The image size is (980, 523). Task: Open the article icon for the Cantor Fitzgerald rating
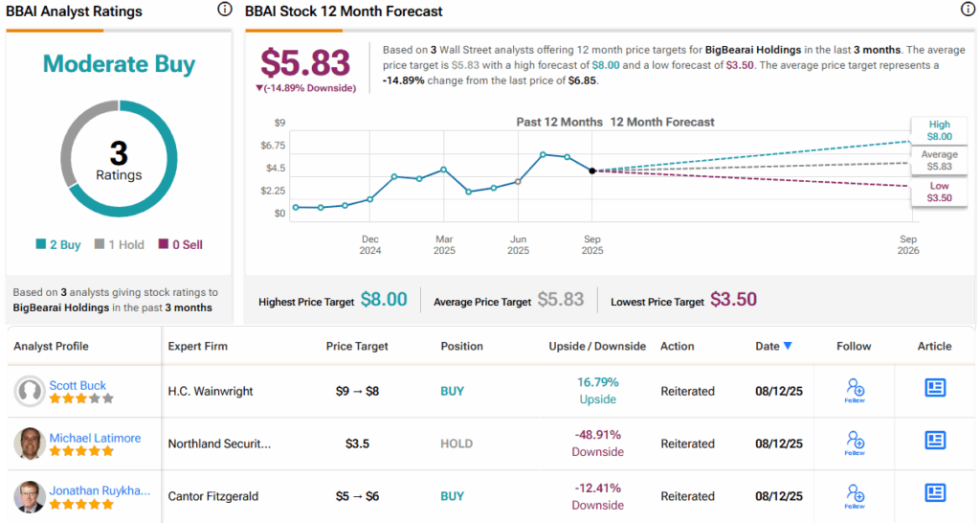tap(935, 493)
